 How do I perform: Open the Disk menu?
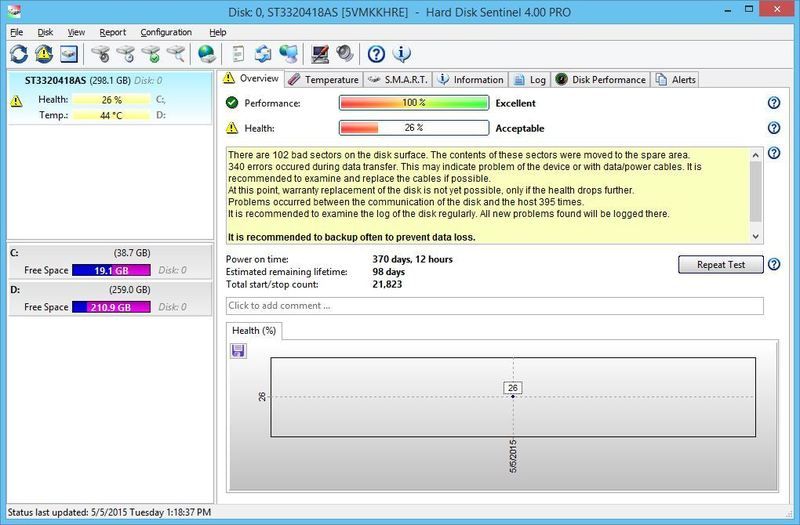tap(45, 32)
